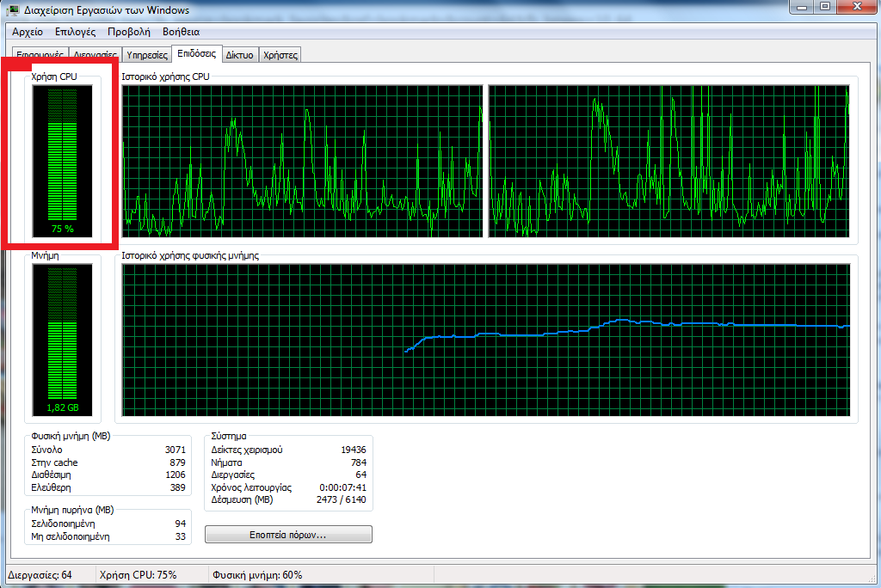Click the Ελεύθερη value 389

pos(177,487)
